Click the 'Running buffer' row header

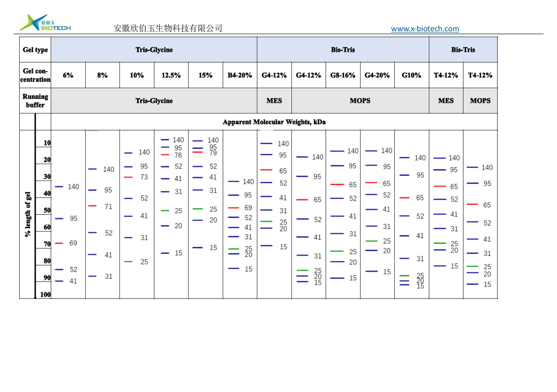35,100
